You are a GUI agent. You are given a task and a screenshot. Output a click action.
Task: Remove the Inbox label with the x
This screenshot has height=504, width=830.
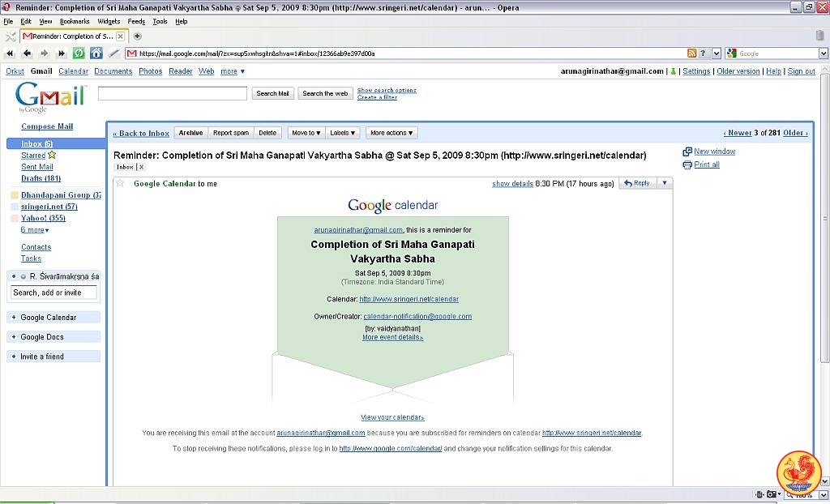141,167
